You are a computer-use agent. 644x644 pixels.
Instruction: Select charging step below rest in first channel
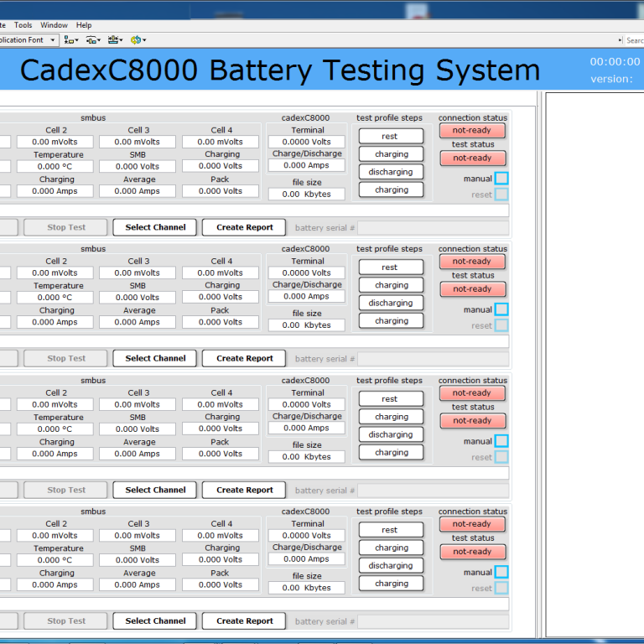pyautogui.click(x=391, y=154)
